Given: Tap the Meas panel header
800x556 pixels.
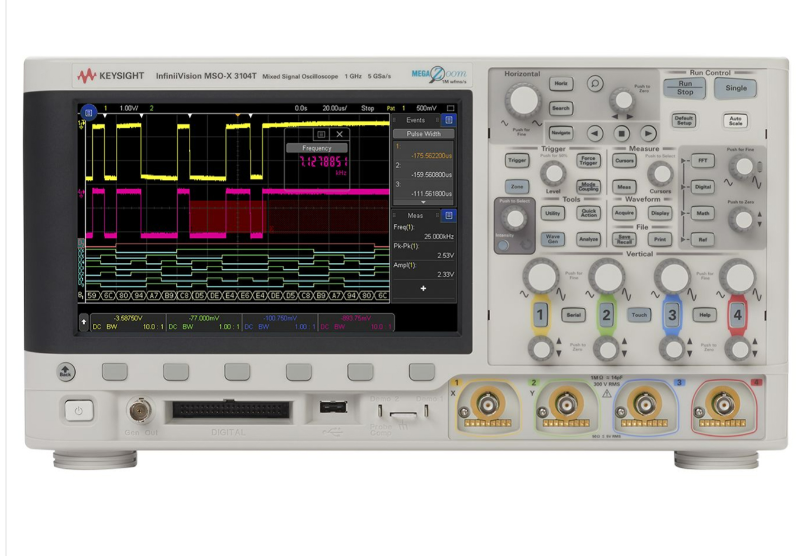Looking at the screenshot, I should point(415,216).
